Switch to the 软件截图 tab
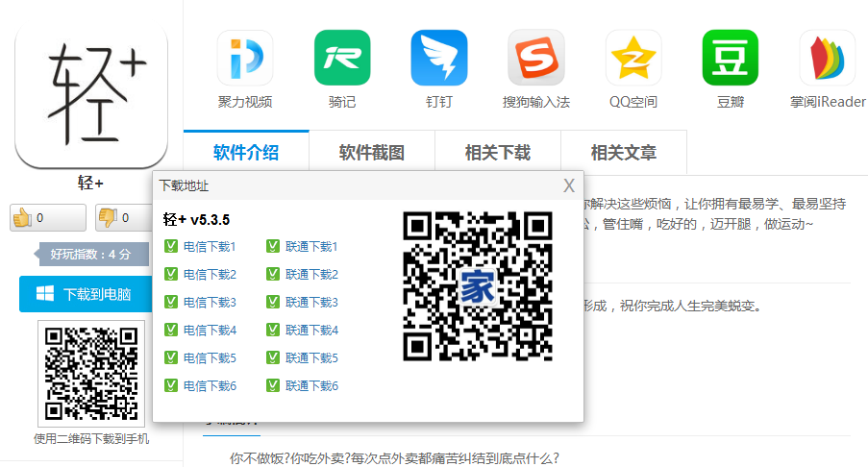Viewport: 868px width, 467px height. pos(372,152)
